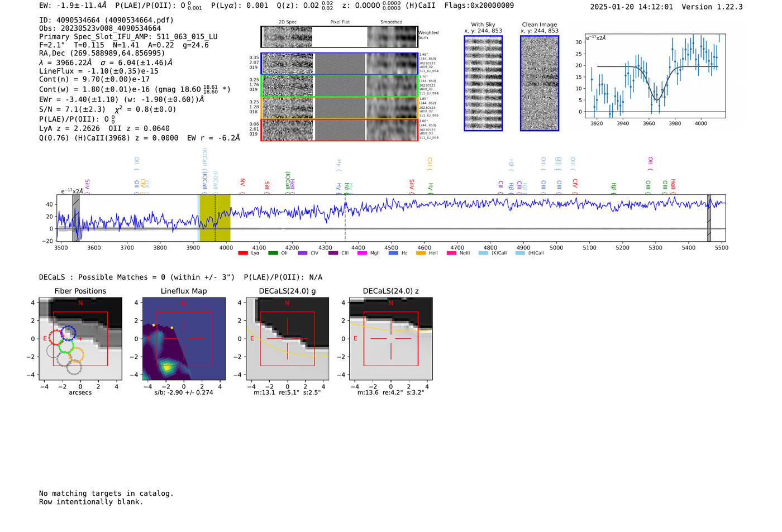Select the With Sky cutout image
The image size is (782, 532).
click(x=483, y=83)
